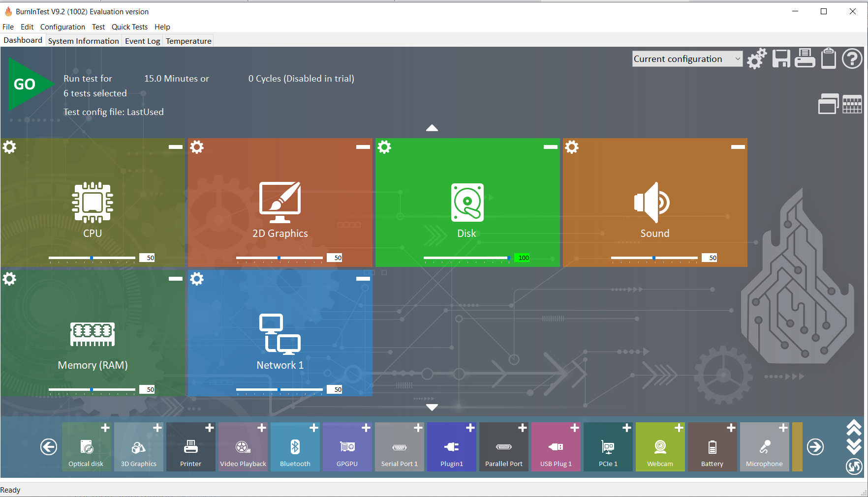Open the help question mark icon
Screen dimensions: 868x497
pos(852,59)
